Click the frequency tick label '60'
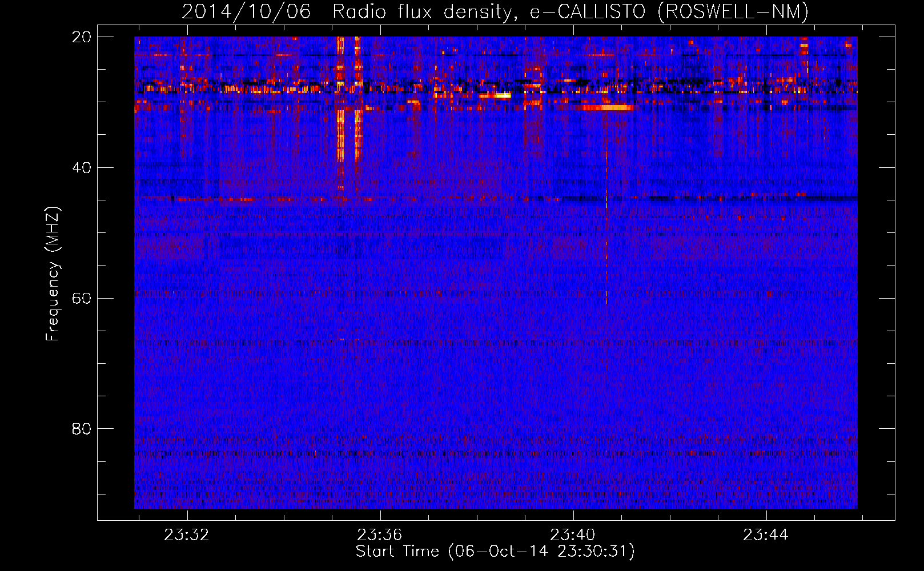 81,299
